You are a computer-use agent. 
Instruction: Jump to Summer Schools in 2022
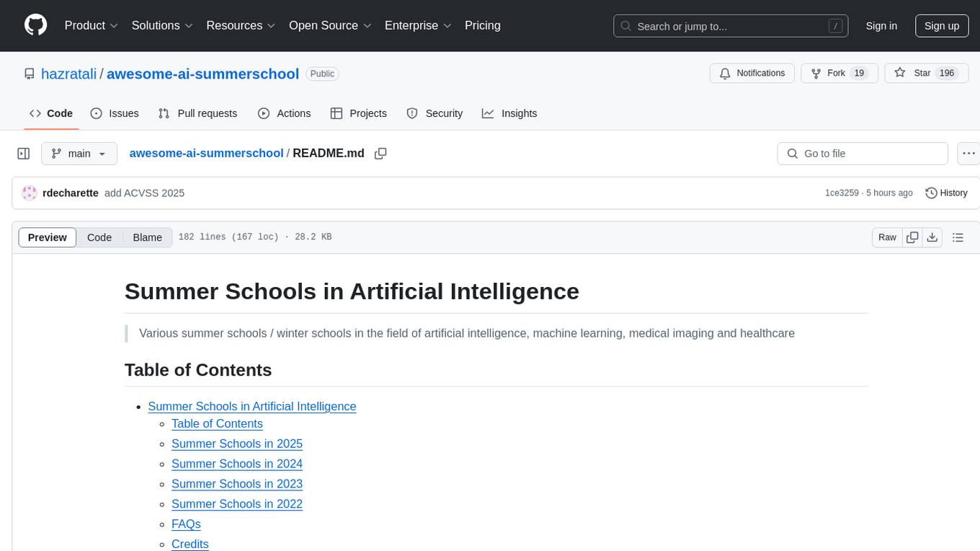237,504
